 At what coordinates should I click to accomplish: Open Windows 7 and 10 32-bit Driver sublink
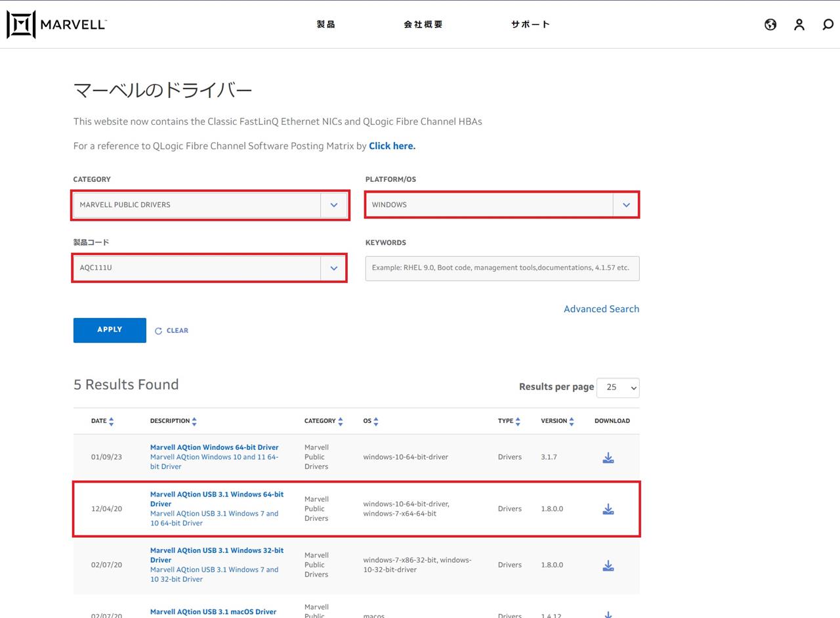click(x=214, y=574)
